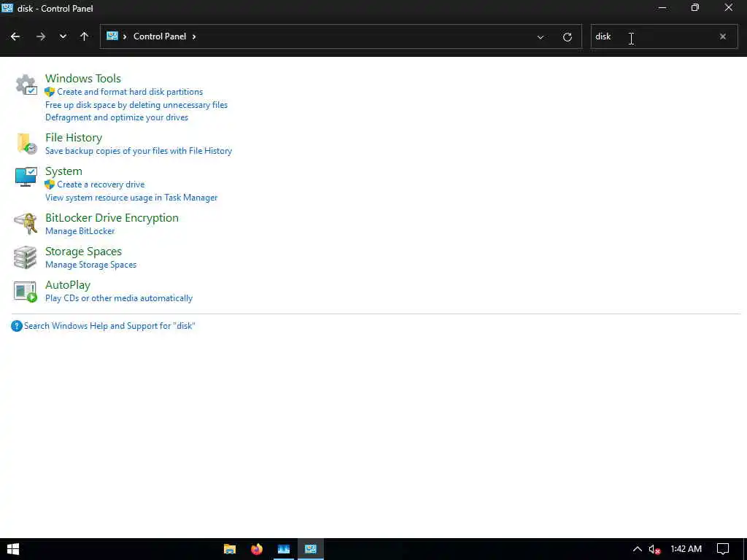
Task: Open Defragment and optimize your drives
Action: (117, 117)
